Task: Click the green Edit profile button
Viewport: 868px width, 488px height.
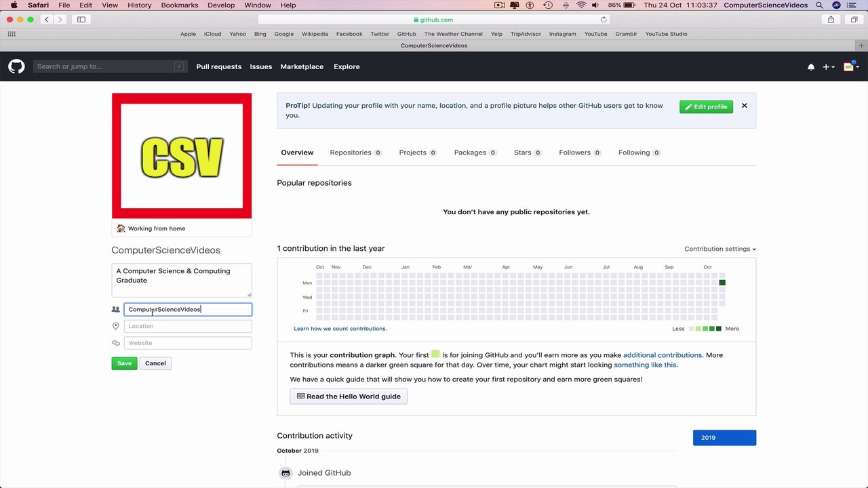Action: pyautogui.click(x=706, y=106)
